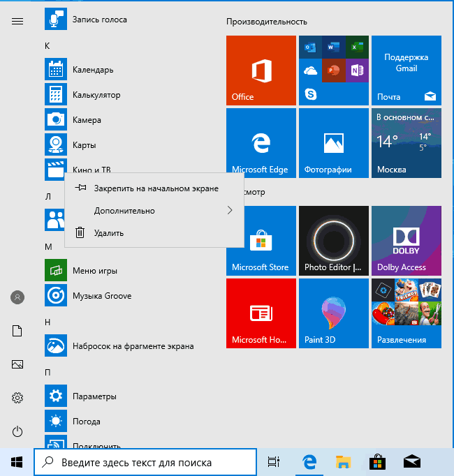Open the Почта Gmail tile
Viewport: 454px width, 476px height.
coord(407,70)
